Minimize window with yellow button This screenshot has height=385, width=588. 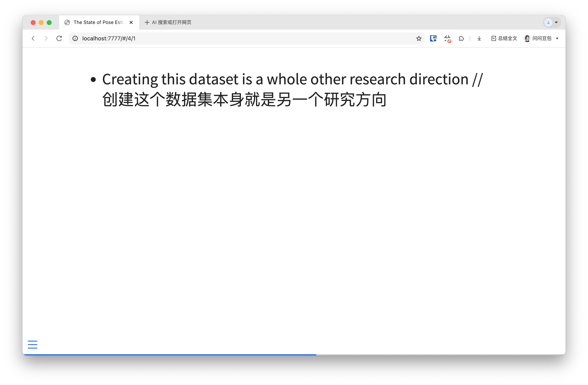pyautogui.click(x=41, y=22)
